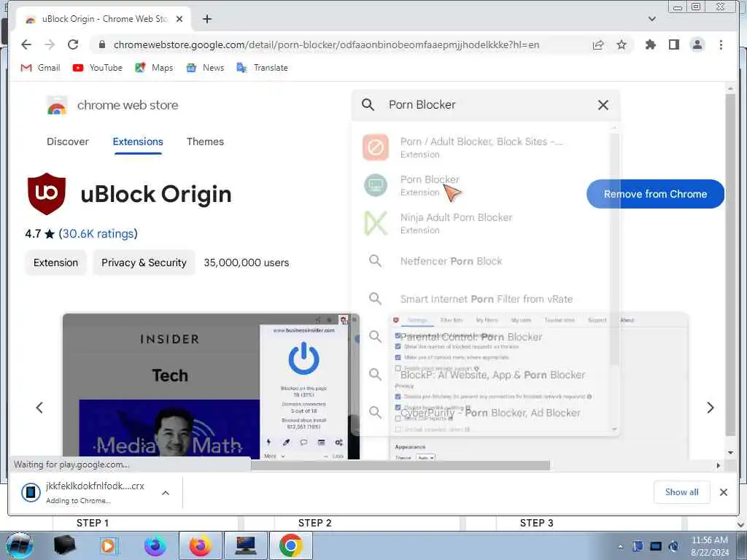Switch to the Themes tab

205,141
